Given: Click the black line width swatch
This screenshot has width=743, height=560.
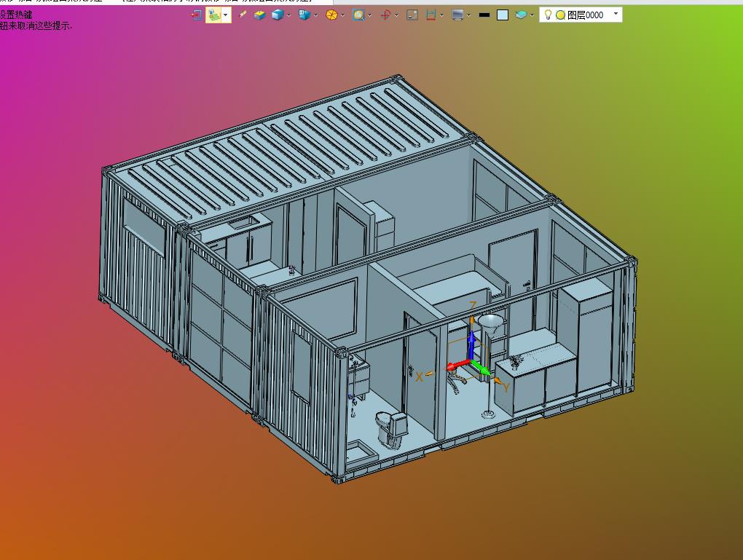Looking at the screenshot, I should (484, 15).
